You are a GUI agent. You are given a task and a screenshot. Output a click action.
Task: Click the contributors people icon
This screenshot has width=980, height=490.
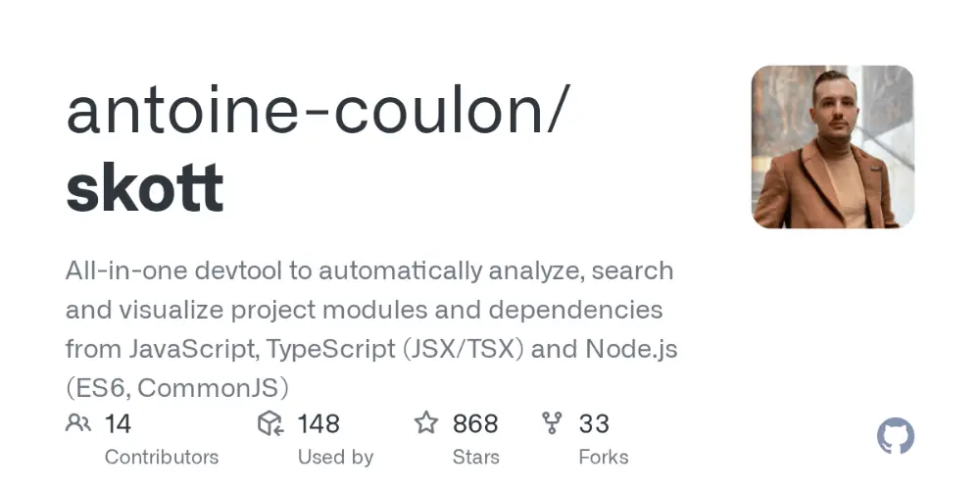coord(78,423)
